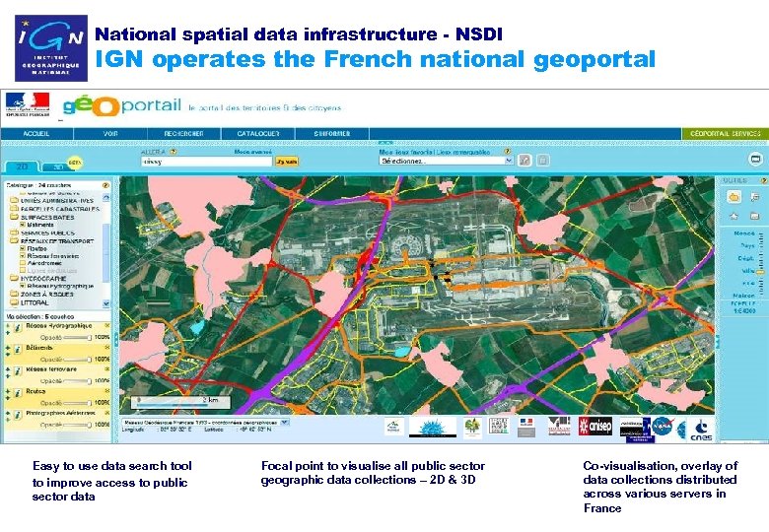Collapse the Réseaux de Transport folder

pyautogui.click(x=14, y=241)
